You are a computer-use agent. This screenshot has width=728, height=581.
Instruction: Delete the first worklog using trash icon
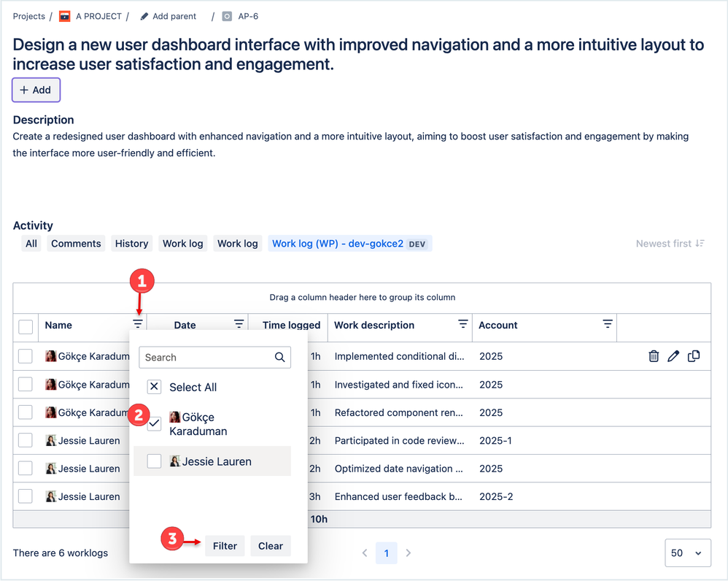(x=653, y=355)
